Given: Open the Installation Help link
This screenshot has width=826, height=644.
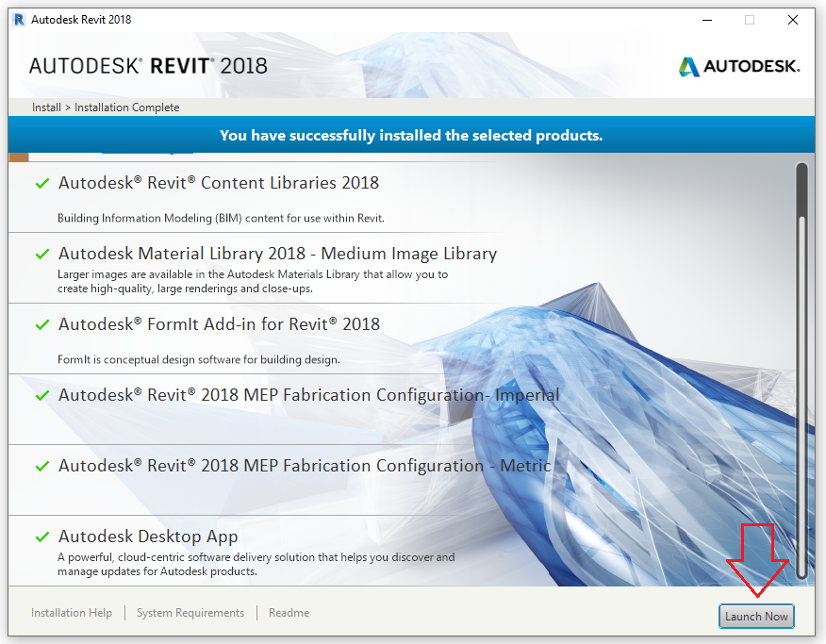Looking at the screenshot, I should point(71,612).
